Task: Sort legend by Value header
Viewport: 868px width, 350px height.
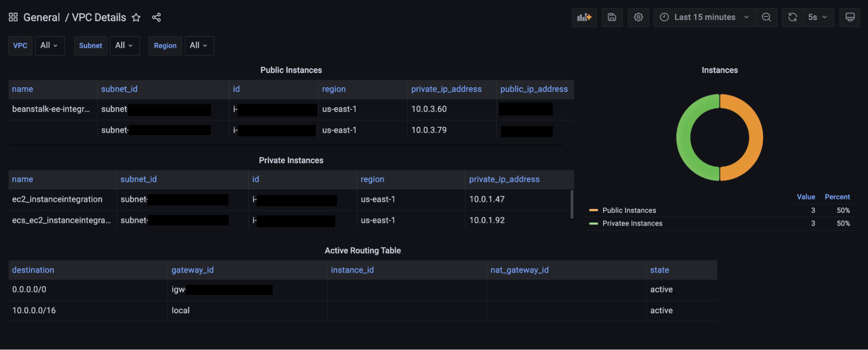Action: [x=806, y=197]
